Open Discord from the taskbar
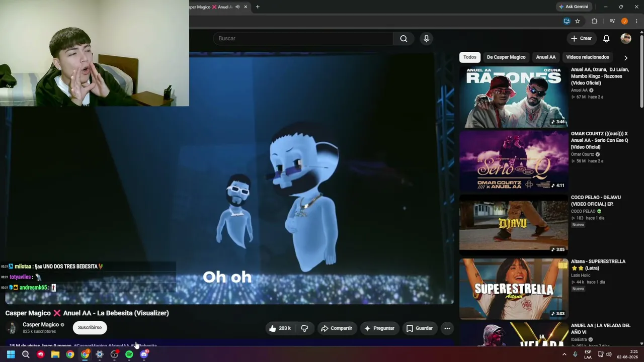 144,354
